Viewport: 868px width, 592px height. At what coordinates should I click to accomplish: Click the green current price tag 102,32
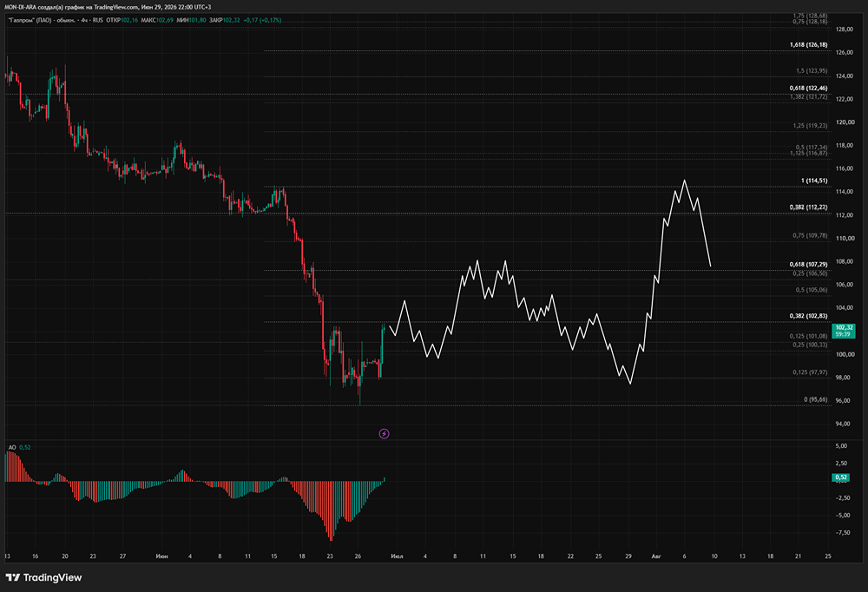843,331
